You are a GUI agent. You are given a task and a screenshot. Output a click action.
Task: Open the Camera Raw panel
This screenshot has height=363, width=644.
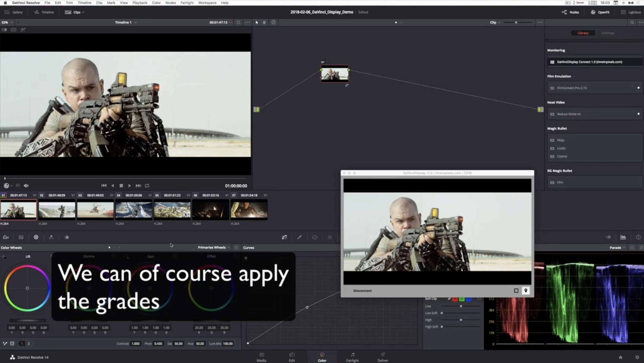coord(5,237)
